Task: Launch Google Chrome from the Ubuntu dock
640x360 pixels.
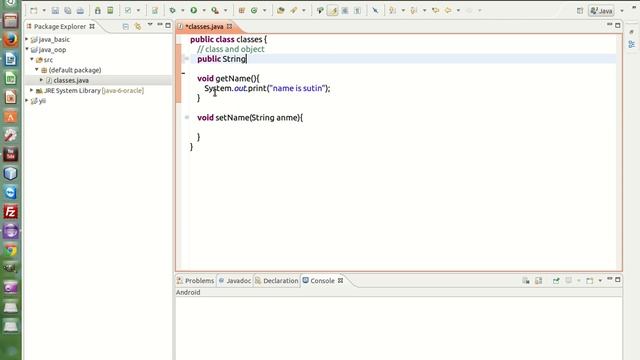Action: (x=11, y=250)
